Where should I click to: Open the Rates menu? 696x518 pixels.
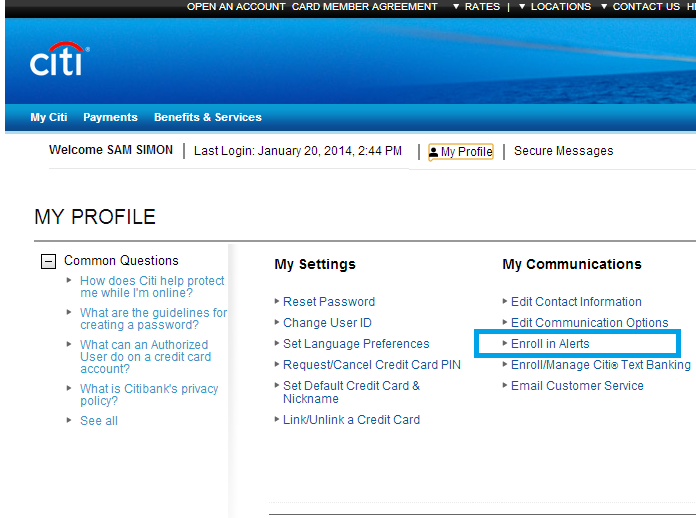[482, 7]
